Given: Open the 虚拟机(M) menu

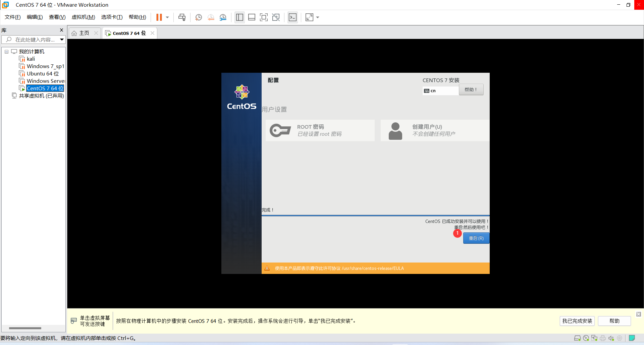Looking at the screenshot, I should point(84,17).
